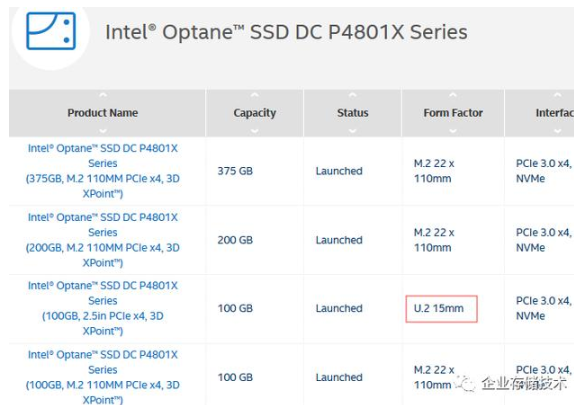Image resolution: width=574 pixels, height=405 pixels.
Task: Sort Product Name column ascending arrow
Action: (103, 95)
